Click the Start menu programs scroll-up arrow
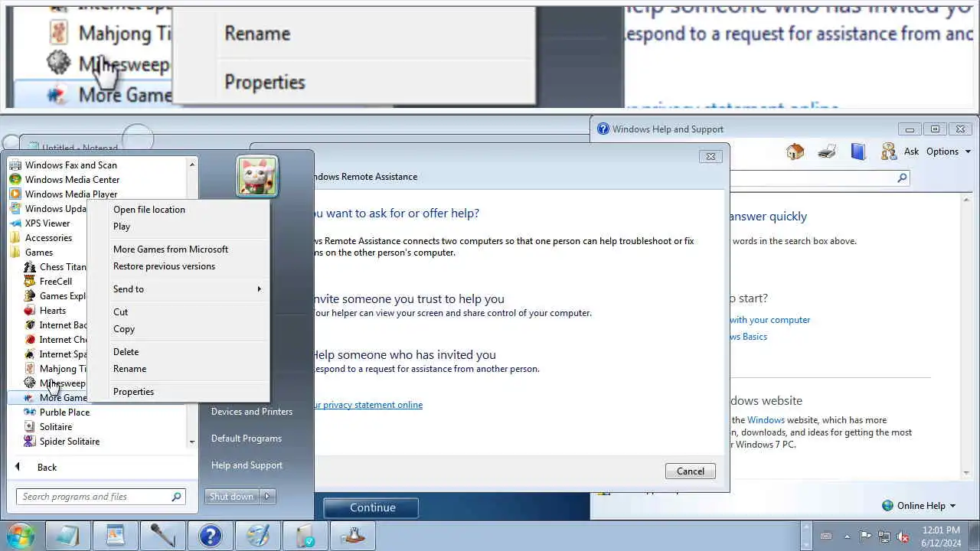 pos(192,164)
